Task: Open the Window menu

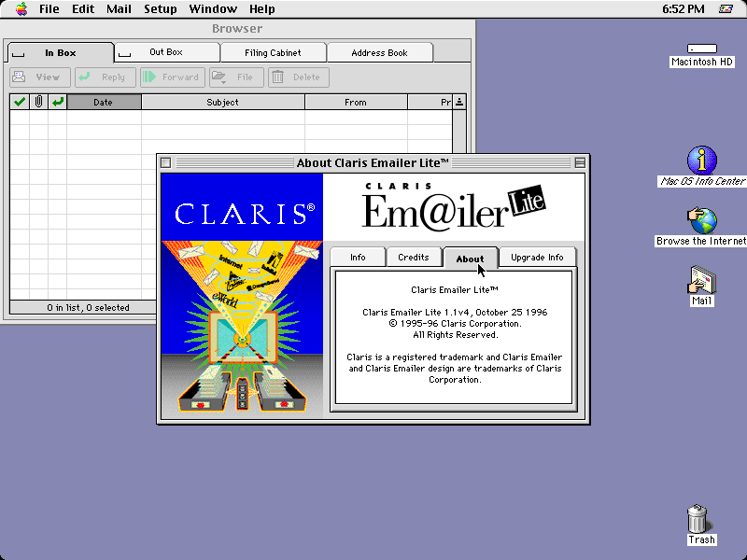Action: (213, 9)
